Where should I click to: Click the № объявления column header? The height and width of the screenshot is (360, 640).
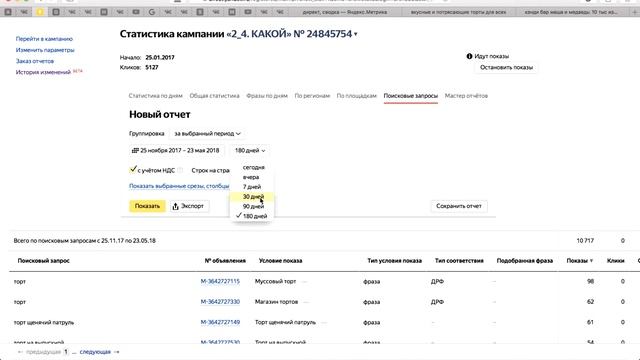point(225,261)
